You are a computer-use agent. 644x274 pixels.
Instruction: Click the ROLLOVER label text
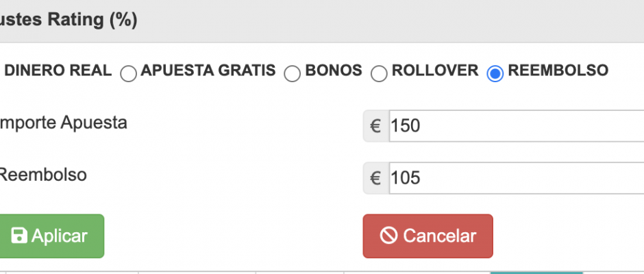[x=435, y=71]
